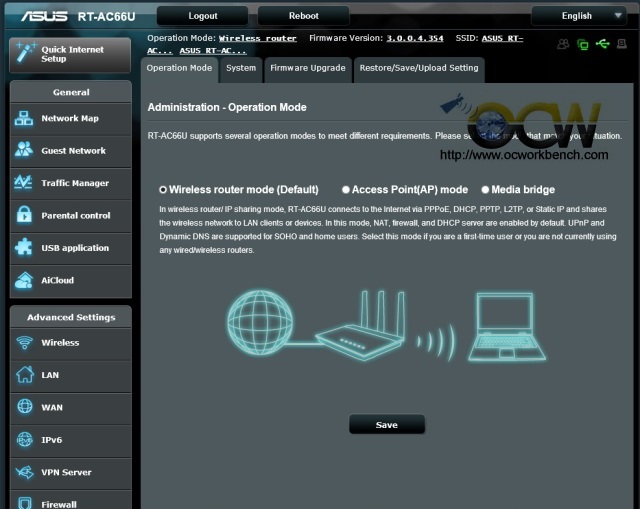Click the globe illustration in diagram

pyautogui.click(x=260, y=322)
